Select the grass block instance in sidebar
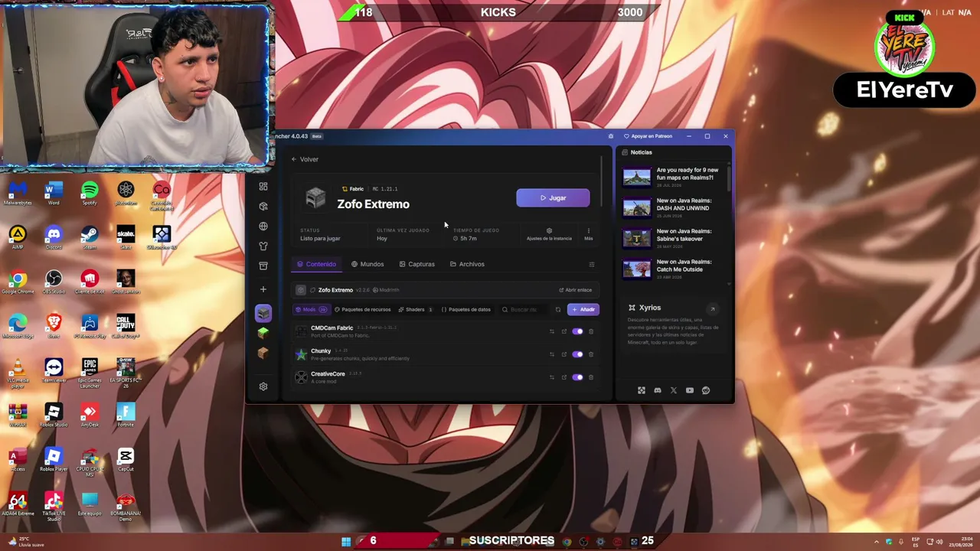The image size is (980, 551). tap(263, 334)
